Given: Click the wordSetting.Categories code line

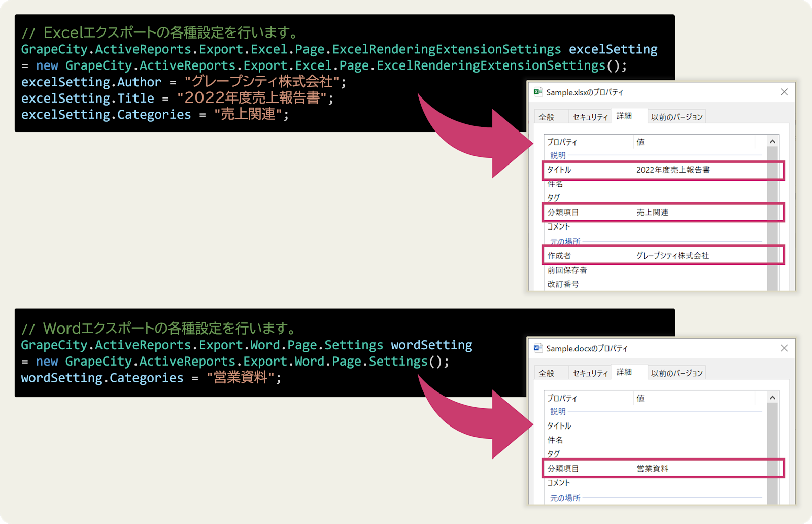Looking at the screenshot, I should point(151,378).
